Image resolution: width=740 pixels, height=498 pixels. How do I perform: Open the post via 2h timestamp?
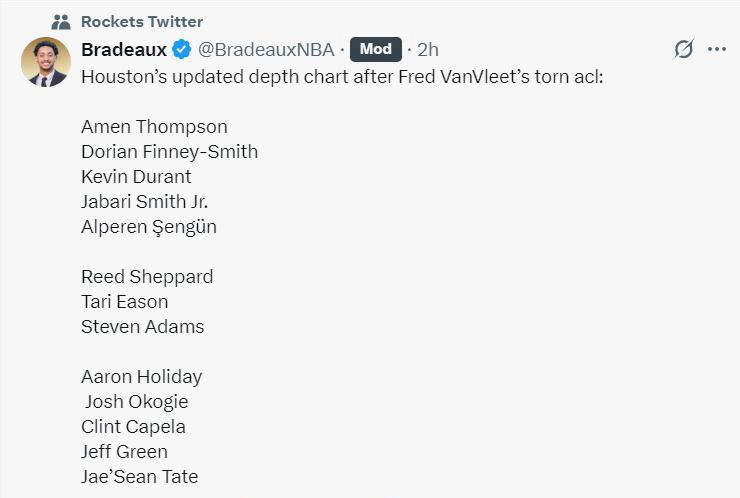[x=428, y=49]
